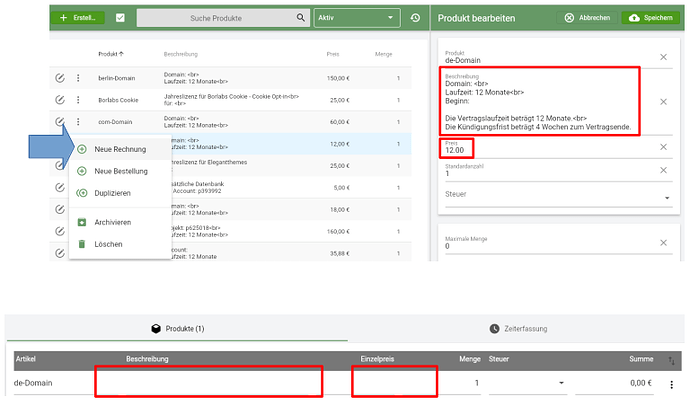Open three-dot menu of de-Domain line item
This screenshot has width=690, height=406.
coord(672,385)
